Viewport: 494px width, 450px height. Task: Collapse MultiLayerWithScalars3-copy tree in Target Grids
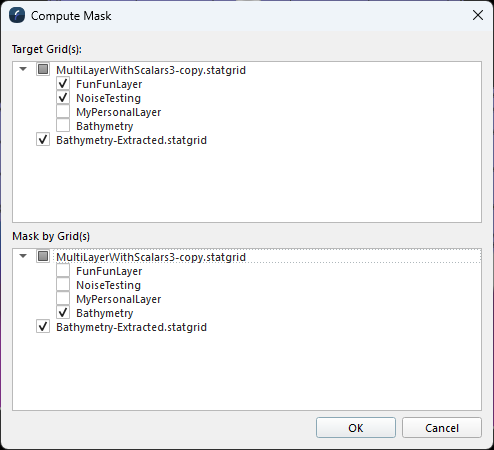[23, 69]
